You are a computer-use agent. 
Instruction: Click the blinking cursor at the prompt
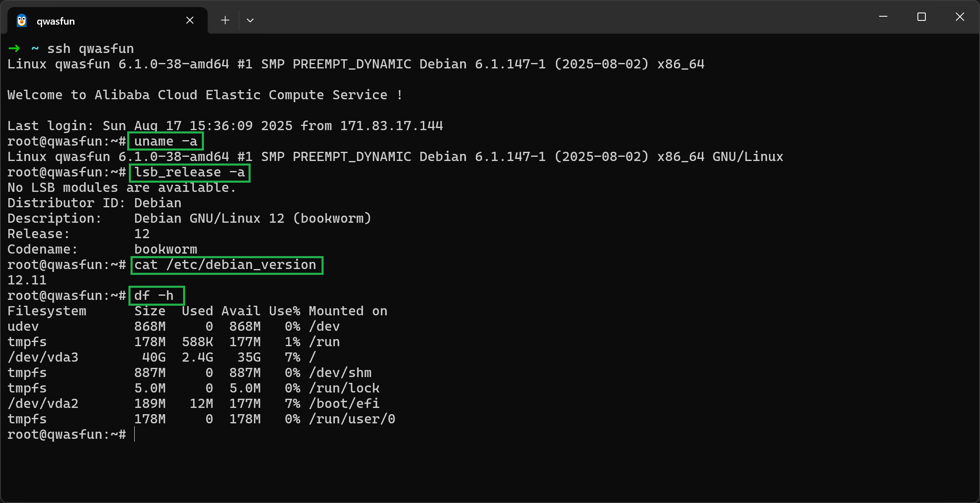tap(135, 434)
